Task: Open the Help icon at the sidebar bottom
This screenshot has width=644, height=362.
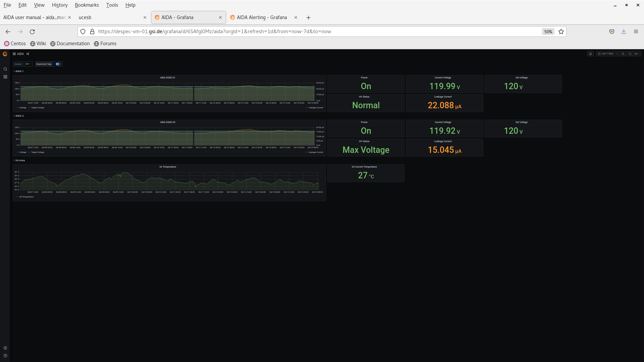Action: (x=5, y=356)
